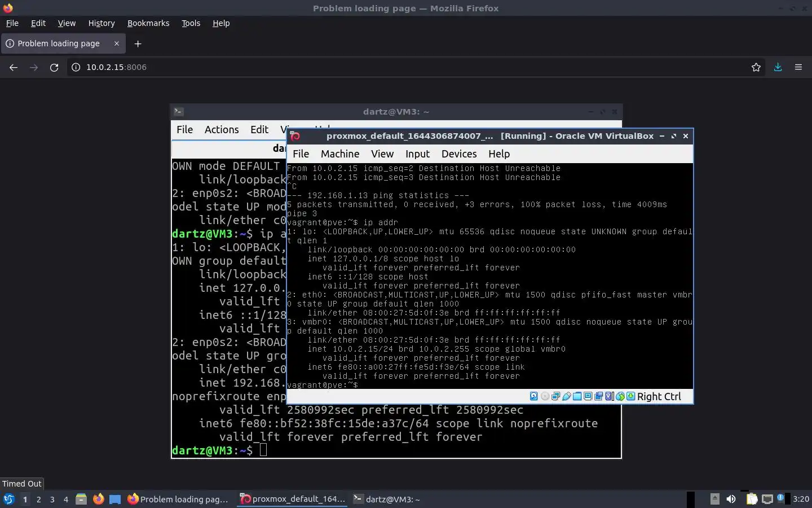Click the terminal icon in dartz@VM3 title bar
The image size is (812, 508).
(x=178, y=112)
